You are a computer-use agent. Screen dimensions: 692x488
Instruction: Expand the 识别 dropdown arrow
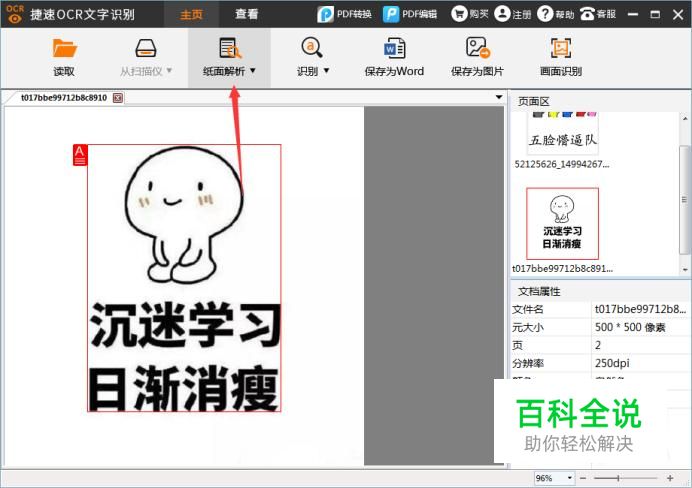point(327,71)
